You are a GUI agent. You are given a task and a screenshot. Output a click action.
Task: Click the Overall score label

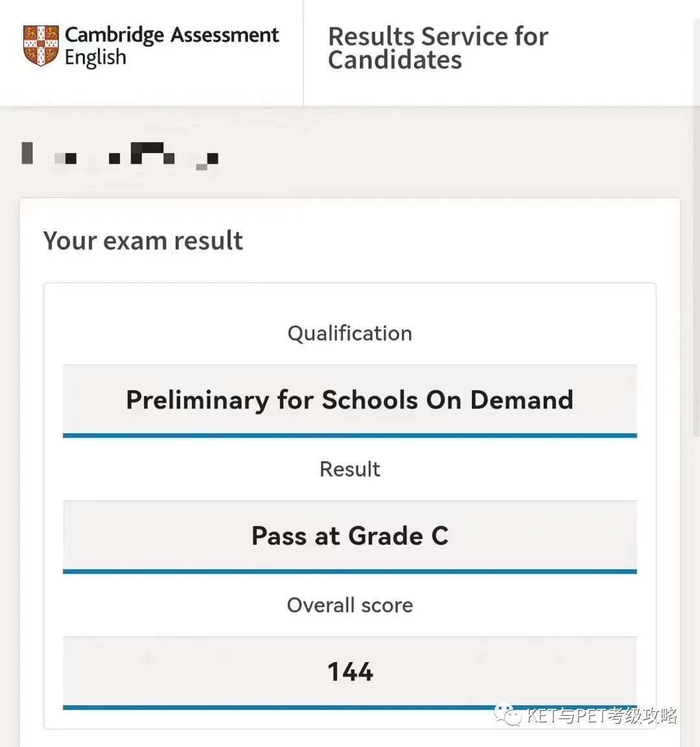(350, 605)
